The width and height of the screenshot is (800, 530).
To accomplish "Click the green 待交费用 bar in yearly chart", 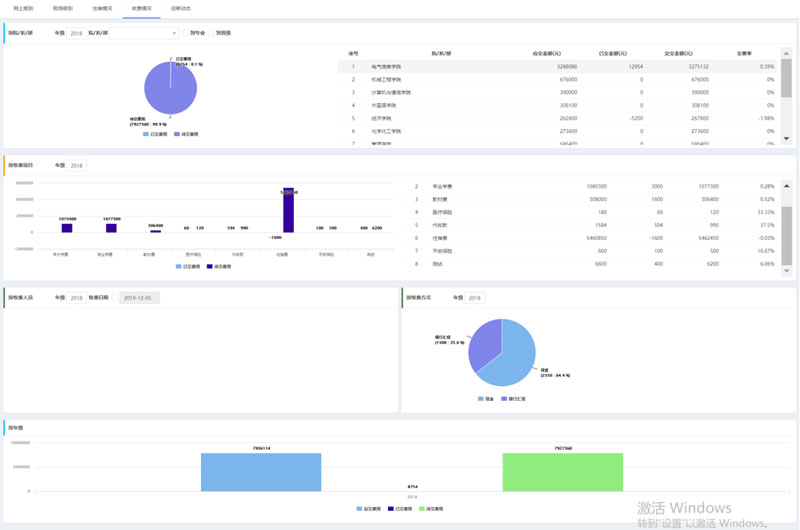I will point(562,471).
